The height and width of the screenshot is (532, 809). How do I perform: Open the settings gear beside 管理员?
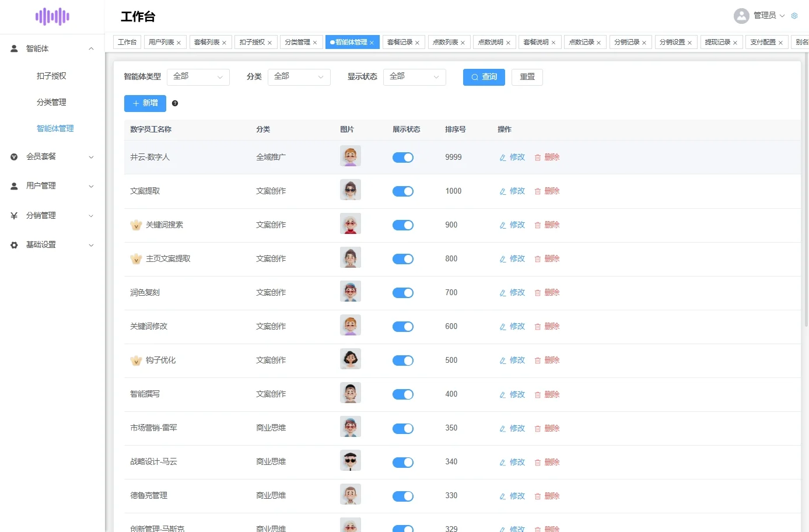point(794,16)
